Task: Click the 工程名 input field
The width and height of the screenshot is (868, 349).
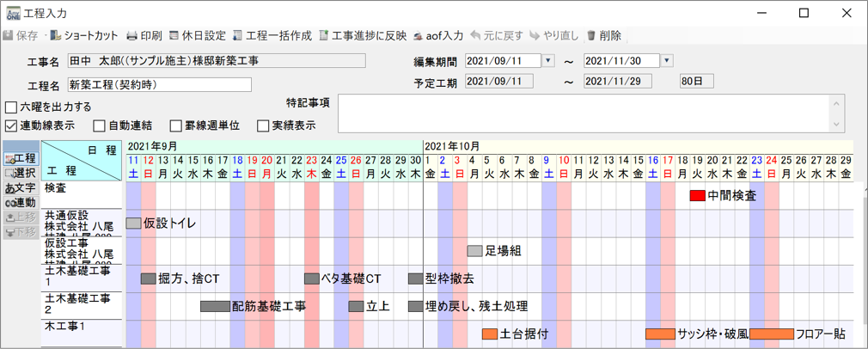Action: pos(160,85)
